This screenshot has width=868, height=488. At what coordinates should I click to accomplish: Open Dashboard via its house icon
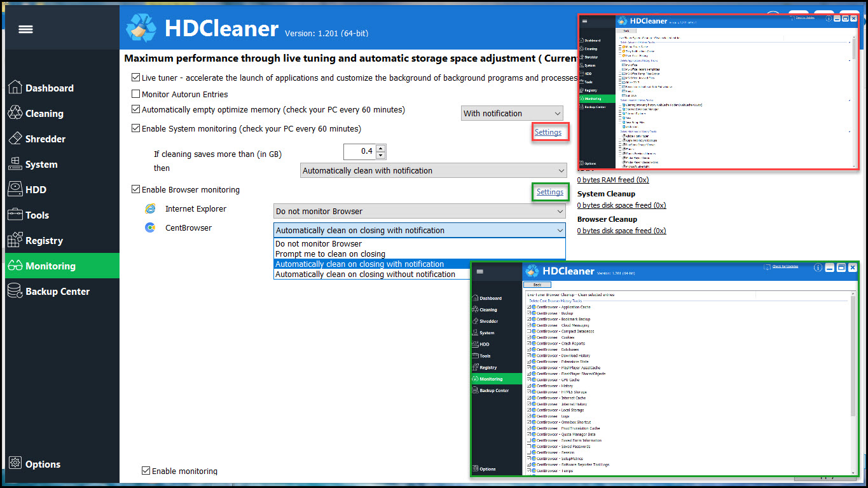(x=15, y=88)
